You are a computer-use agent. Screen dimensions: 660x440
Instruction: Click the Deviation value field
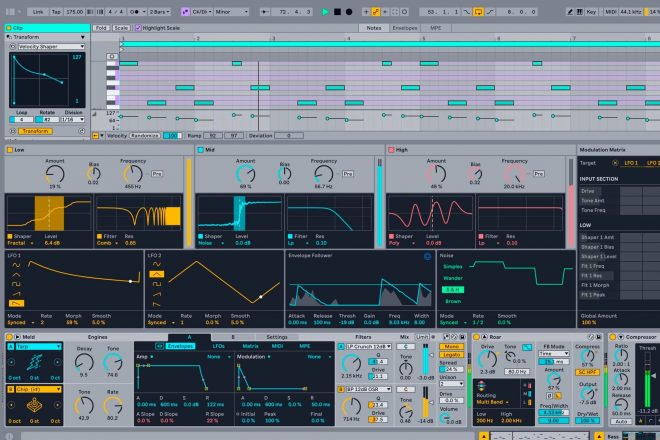(289, 136)
